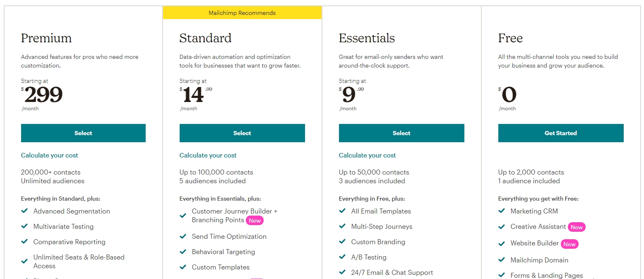Follow the Essentials Calculate your cost link
This screenshot has height=279, width=644.
[x=367, y=155]
